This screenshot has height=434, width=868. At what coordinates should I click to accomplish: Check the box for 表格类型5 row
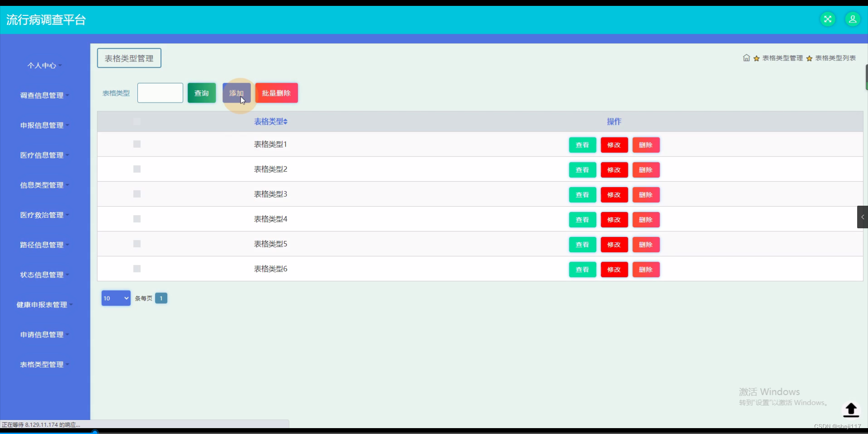coord(137,244)
